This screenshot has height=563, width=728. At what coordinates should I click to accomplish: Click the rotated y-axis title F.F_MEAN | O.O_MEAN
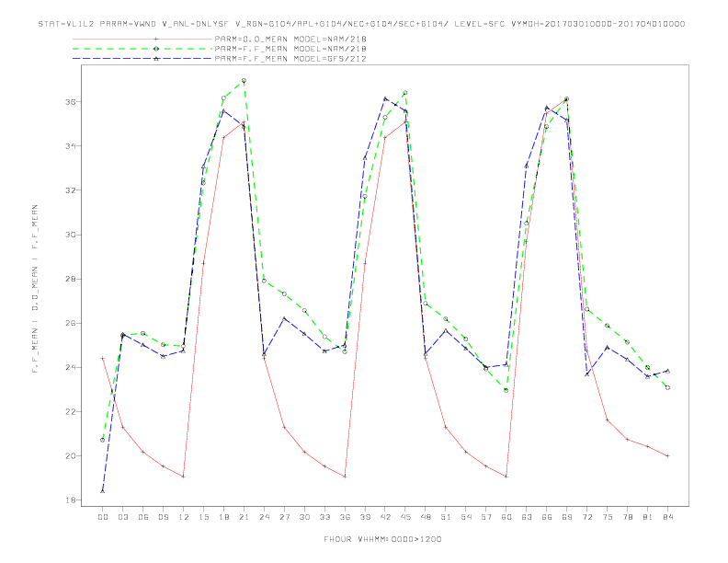tap(35, 289)
